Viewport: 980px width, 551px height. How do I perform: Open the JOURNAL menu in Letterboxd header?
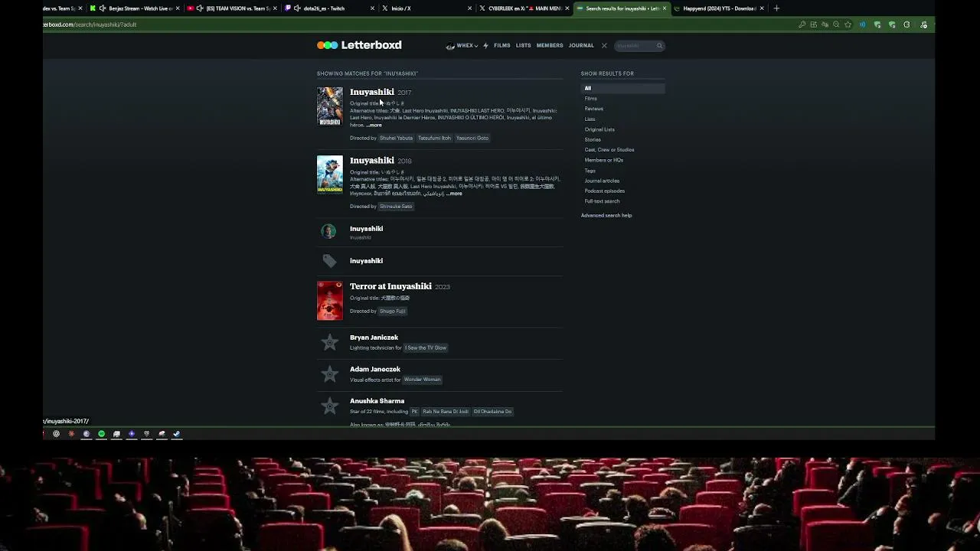581,46
